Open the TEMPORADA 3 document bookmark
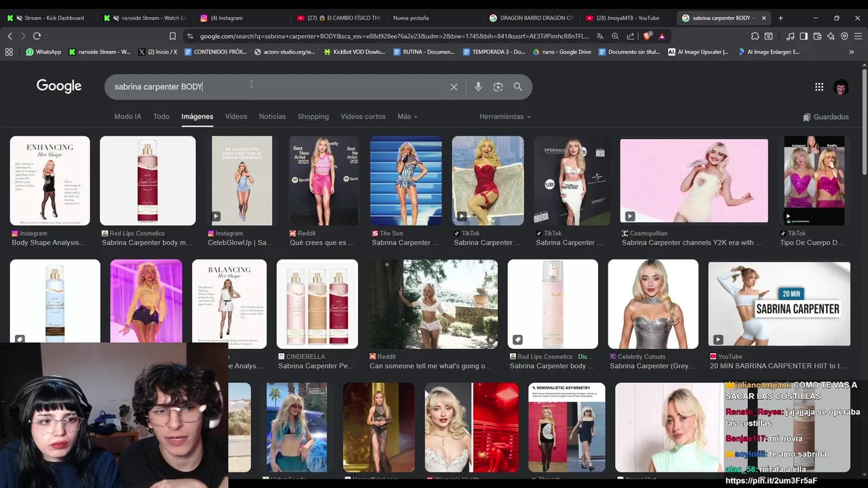868x488 pixels. [x=493, y=52]
